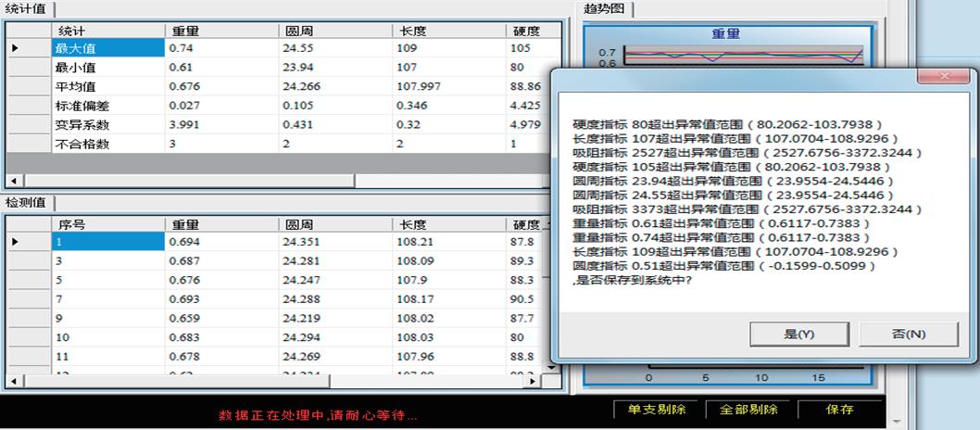Viewport: 980px width, 430px height.
Task: Click row selector arrow beside 最大值
Action: coord(14,47)
